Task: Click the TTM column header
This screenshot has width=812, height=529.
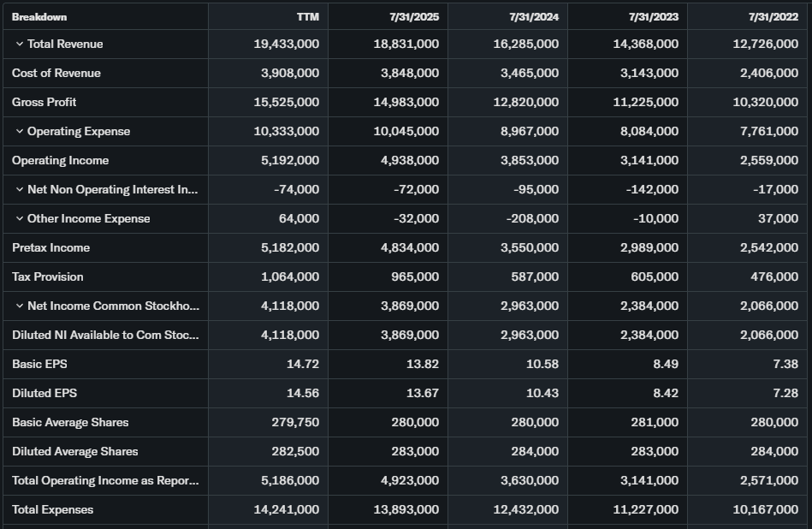Action: [x=307, y=17]
